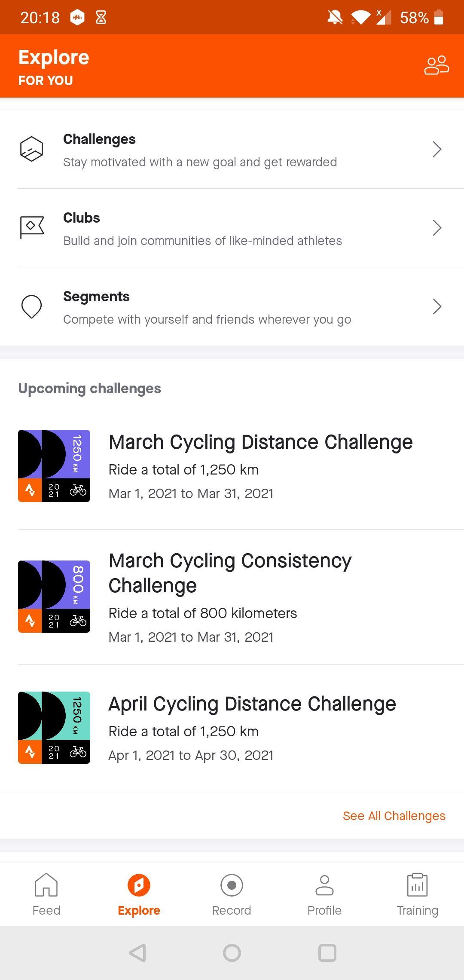Expand the Segments row chevron
464x980 pixels.
coord(437,306)
